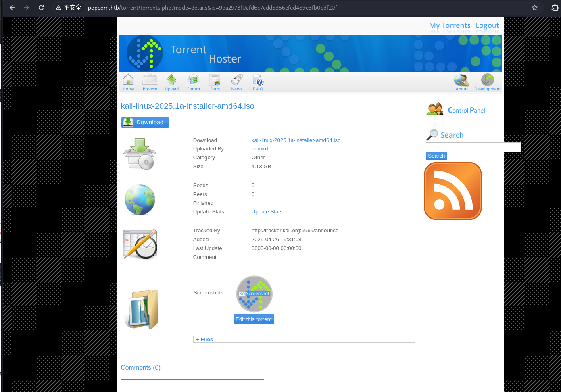The width and height of the screenshot is (561, 392).
Task: Open kali-linux-2025.1a-installer-amd64.iso download link
Action: tap(296, 140)
